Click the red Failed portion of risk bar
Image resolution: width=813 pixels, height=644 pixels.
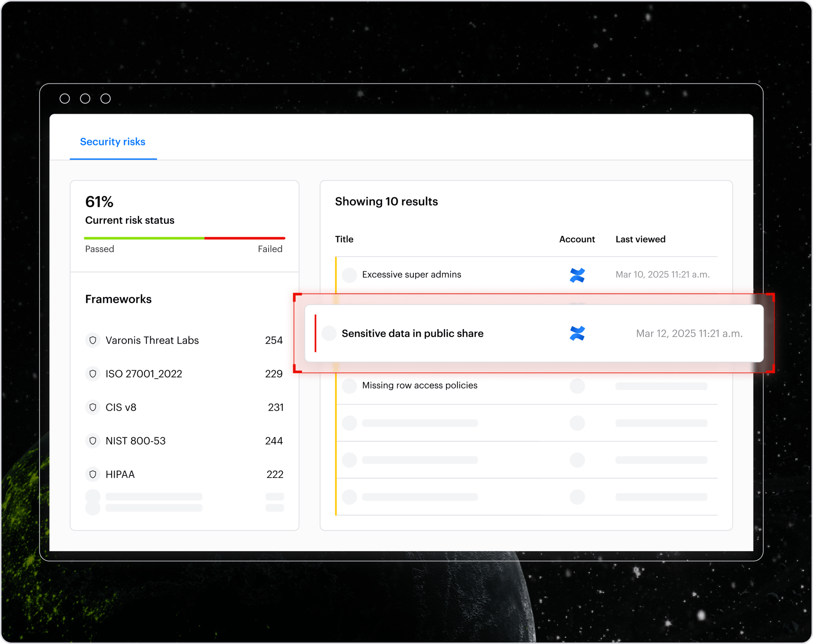[x=244, y=238]
